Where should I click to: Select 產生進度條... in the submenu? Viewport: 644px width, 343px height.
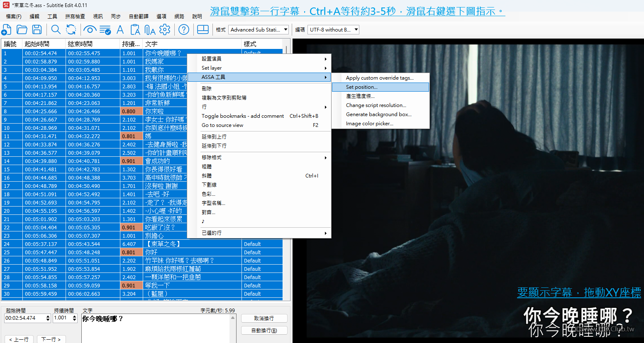tap(381, 96)
